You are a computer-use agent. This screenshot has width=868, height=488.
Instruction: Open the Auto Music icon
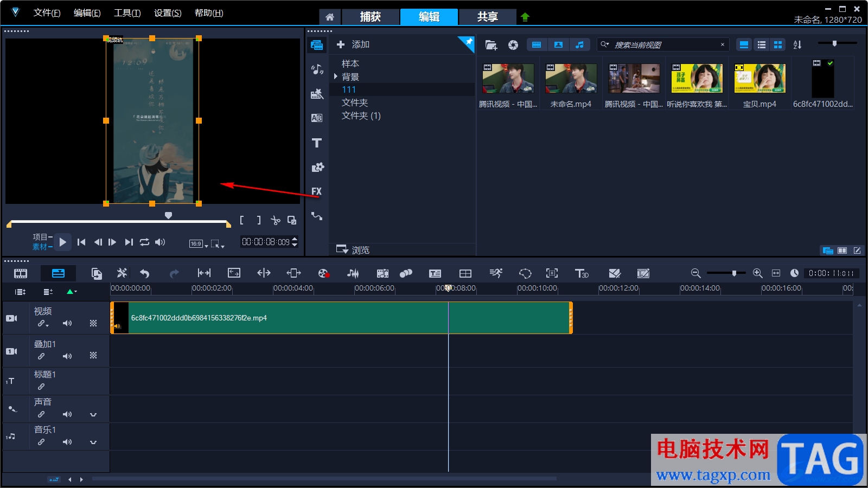(382, 273)
